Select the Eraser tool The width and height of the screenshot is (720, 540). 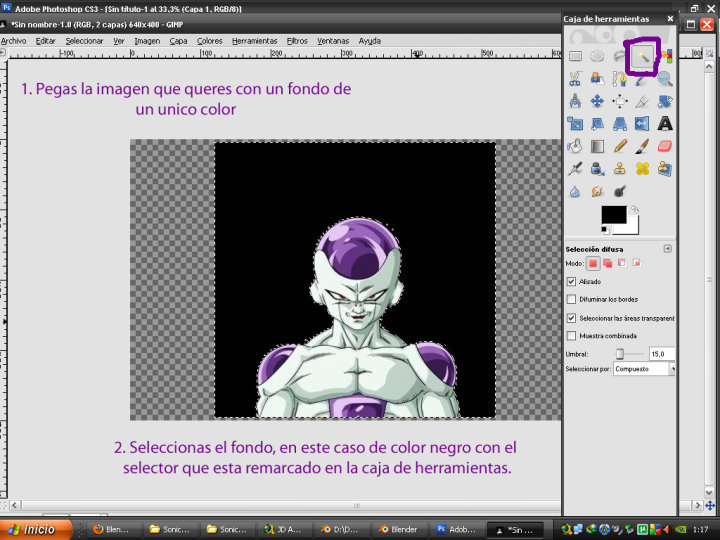[x=664, y=146]
